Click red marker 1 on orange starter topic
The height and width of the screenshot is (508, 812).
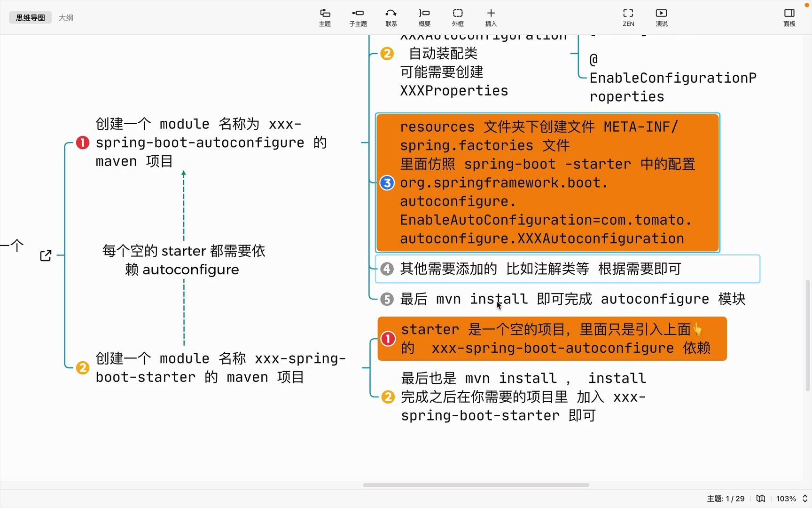coord(388,339)
